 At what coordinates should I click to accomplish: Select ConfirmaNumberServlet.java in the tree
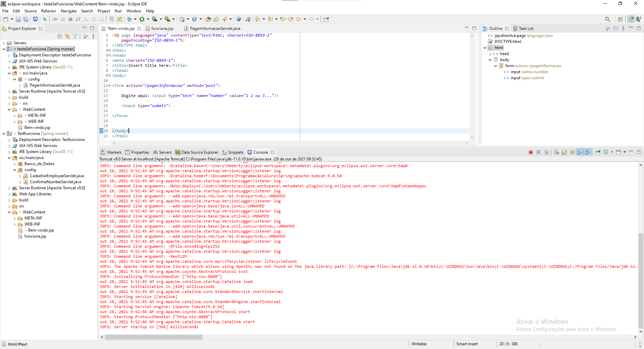[55, 182]
